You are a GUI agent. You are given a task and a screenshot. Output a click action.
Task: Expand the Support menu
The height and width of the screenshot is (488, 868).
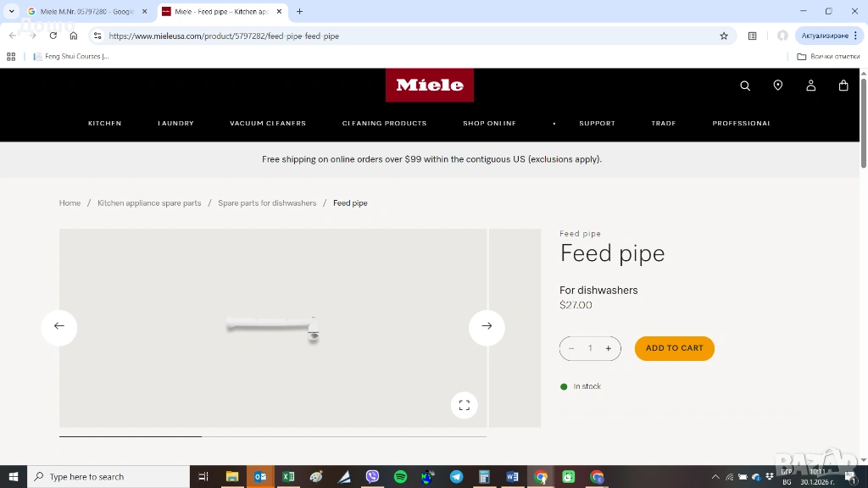click(x=597, y=124)
